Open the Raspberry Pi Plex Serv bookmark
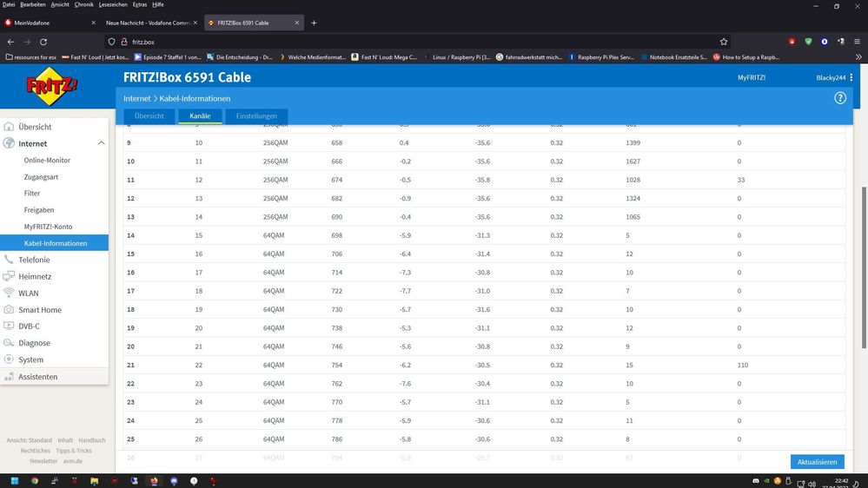This screenshot has height=488, width=868. point(601,57)
